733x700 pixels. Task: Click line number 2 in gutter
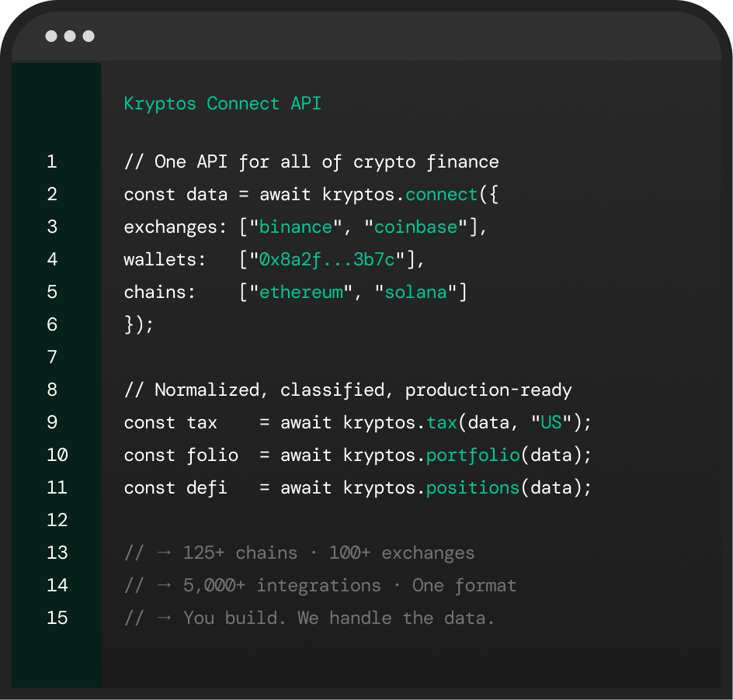click(52, 194)
